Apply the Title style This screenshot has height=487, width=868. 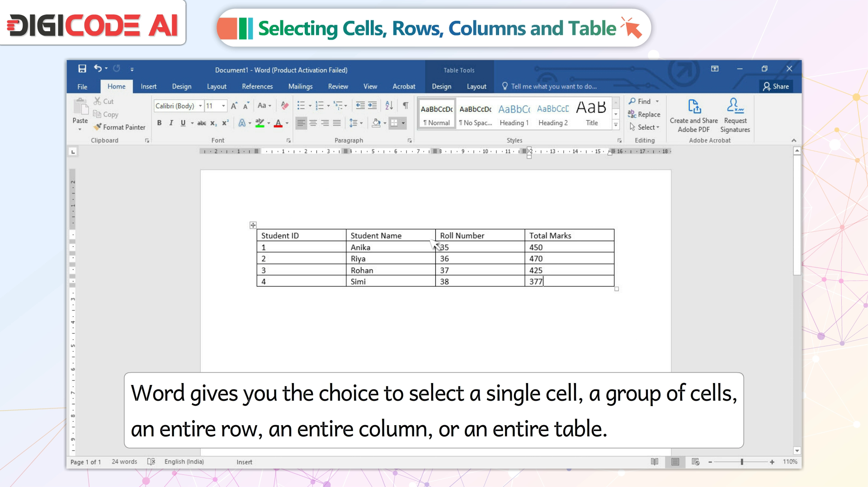point(592,115)
